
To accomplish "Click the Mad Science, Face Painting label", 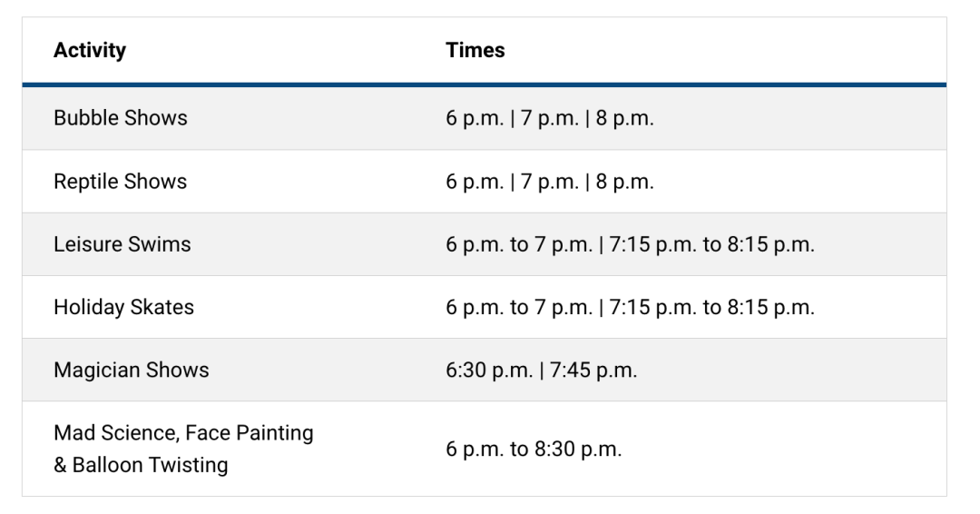I will (x=183, y=433).
